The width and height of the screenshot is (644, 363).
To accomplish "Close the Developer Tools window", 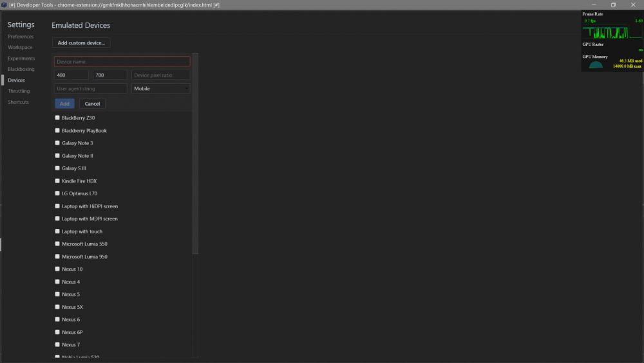I will pyautogui.click(x=633, y=5).
